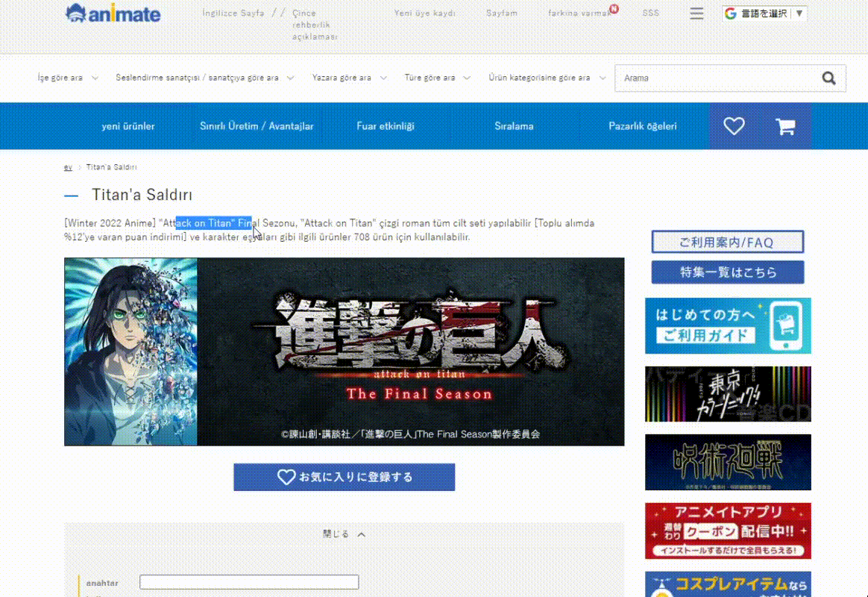Click the 'Titan'a Saldırı' page heading

[x=142, y=195]
